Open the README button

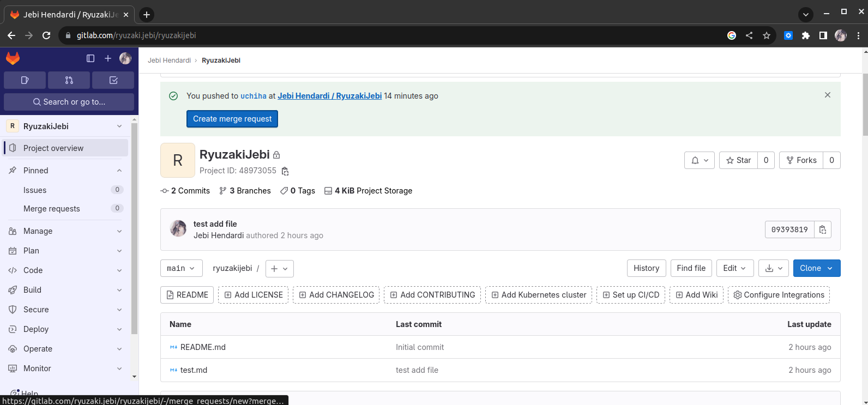pos(187,295)
